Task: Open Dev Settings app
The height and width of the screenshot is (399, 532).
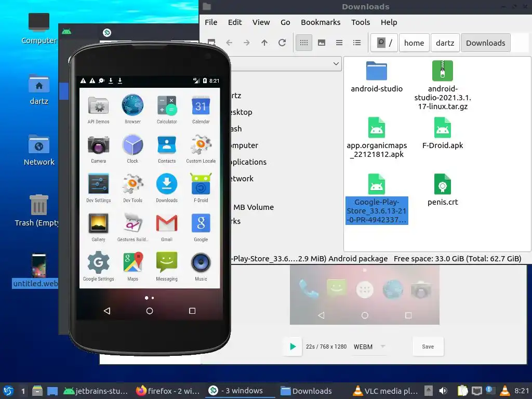Action: point(98,188)
